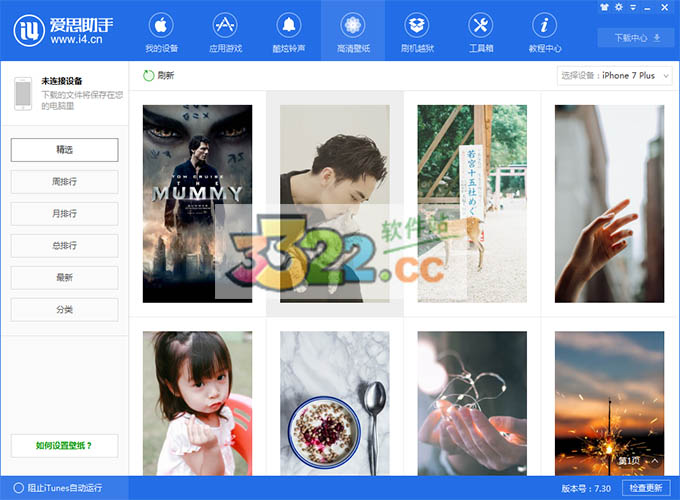The width and height of the screenshot is (680, 500).
Task: Click the green refresh (刷新) icon
Action: click(149, 75)
